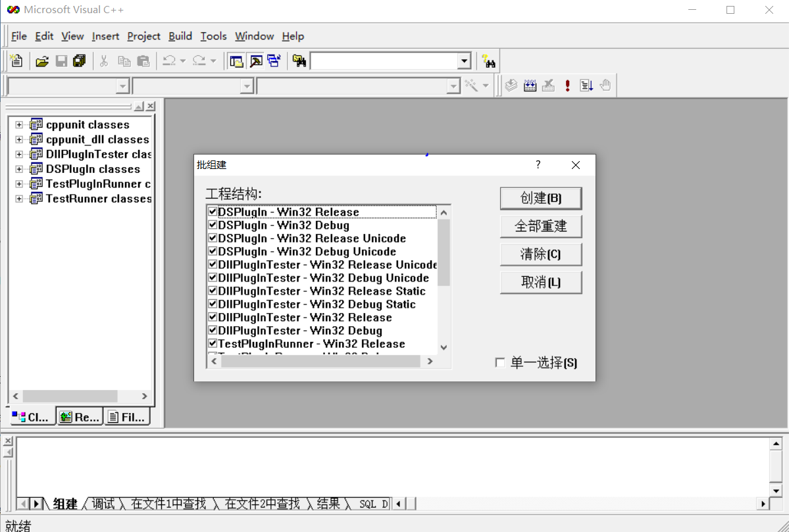Open the Find combo box dropdown arrow
The image size is (789, 532).
(x=465, y=61)
